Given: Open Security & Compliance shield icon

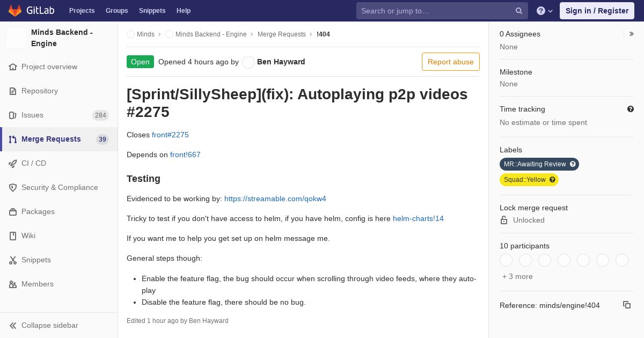Looking at the screenshot, I should (x=13, y=188).
